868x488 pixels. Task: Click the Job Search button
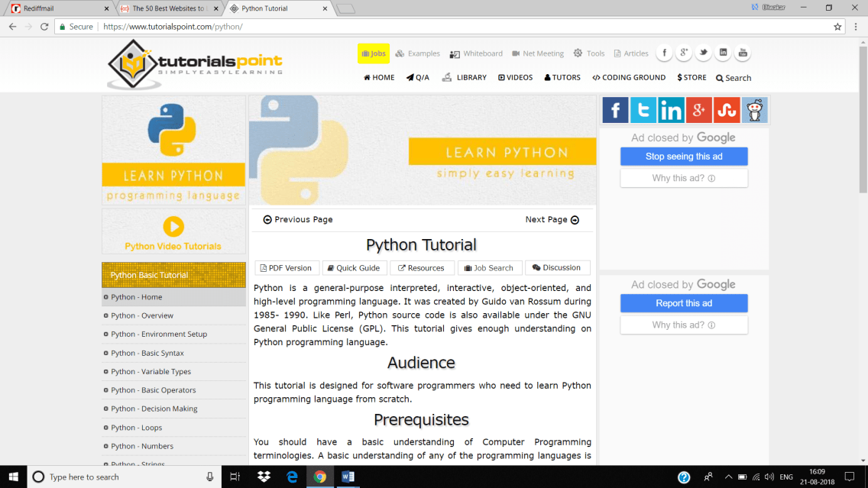coord(489,268)
